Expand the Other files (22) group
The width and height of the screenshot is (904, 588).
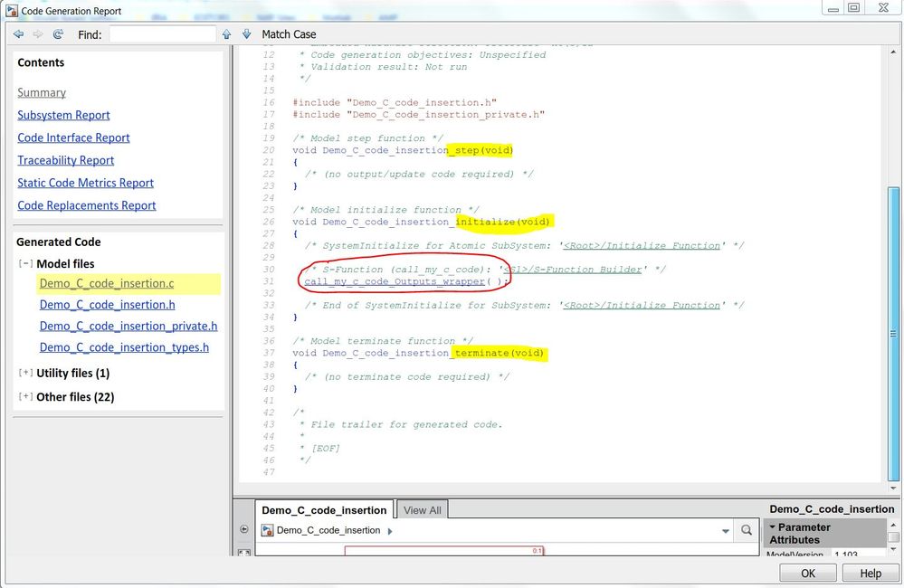tap(25, 396)
